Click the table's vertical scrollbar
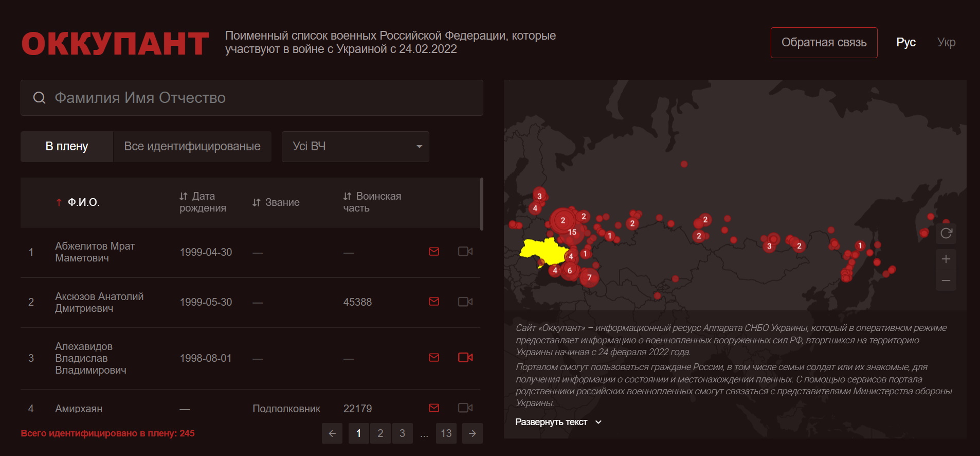The width and height of the screenshot is (980, 456). coord(481,204)
